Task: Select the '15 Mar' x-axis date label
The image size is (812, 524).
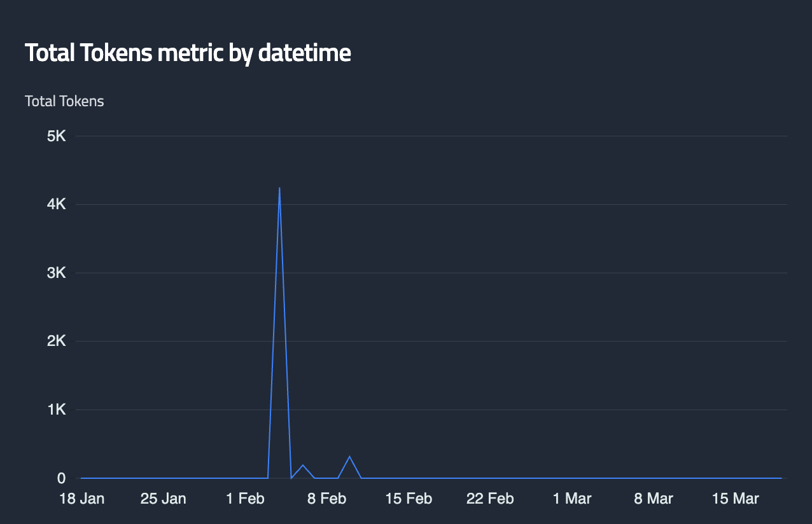Action: coord(736,499)
